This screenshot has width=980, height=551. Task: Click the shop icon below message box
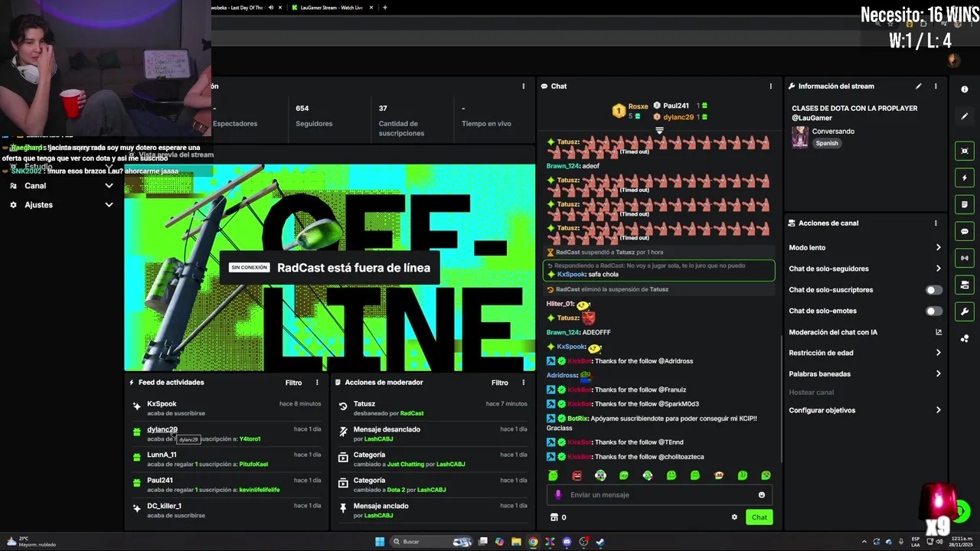(x=554, y=517)
